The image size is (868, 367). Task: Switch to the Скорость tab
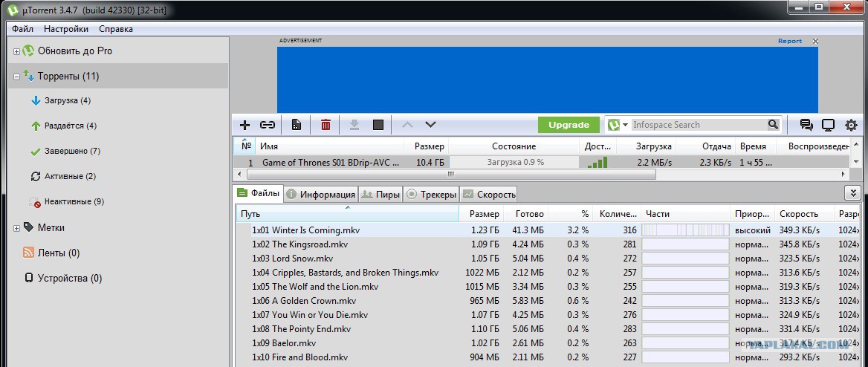(489, 195)
